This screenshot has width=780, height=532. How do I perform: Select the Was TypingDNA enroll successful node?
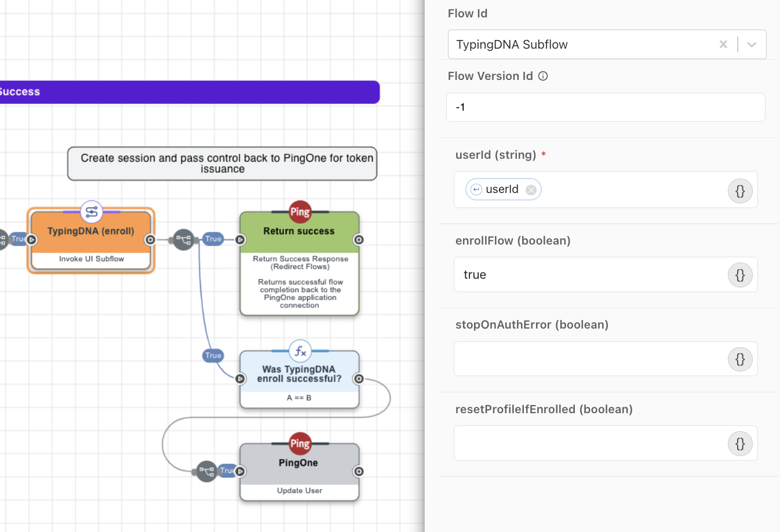[300, 380]
